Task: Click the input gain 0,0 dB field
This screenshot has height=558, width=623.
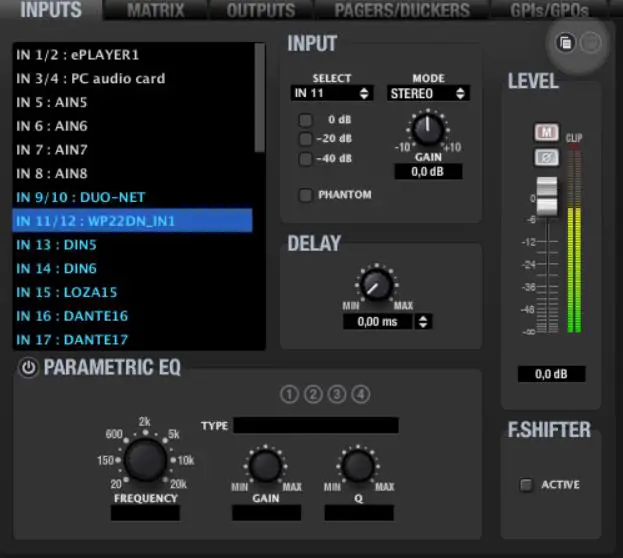Action: coord(428,172)
